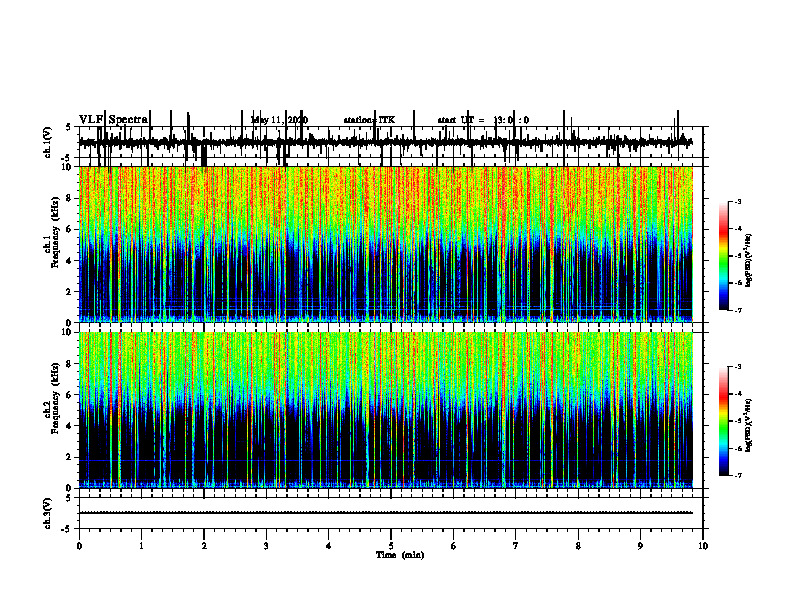
Task: Click the ch.2 color scale bar
Action: point(723,421)
